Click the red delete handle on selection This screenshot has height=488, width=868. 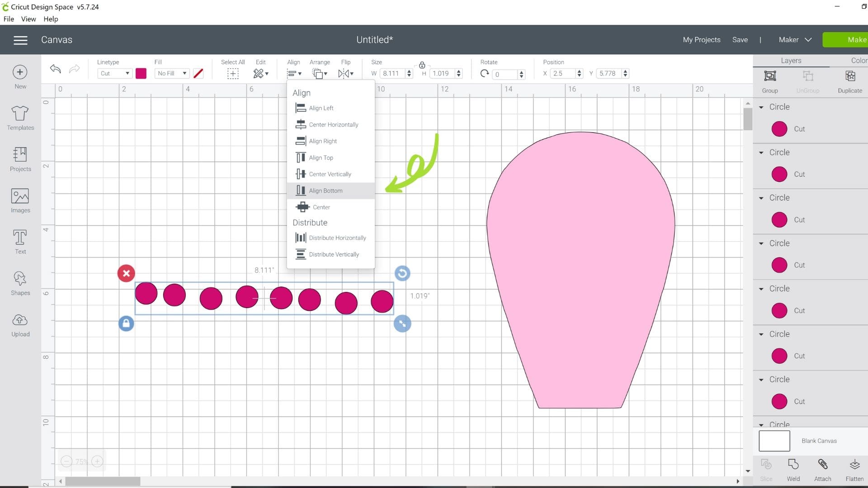click(126, 273)
